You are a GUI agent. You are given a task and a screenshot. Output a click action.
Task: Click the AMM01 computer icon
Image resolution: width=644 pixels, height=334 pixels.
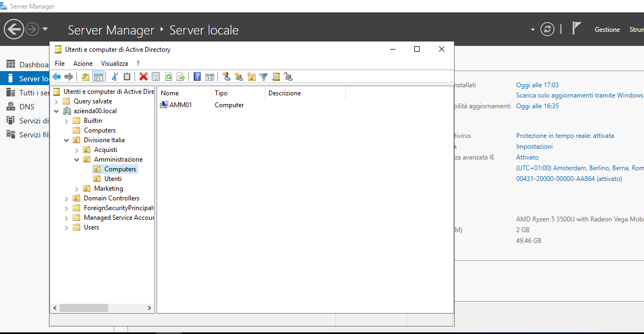pos(164,105)
